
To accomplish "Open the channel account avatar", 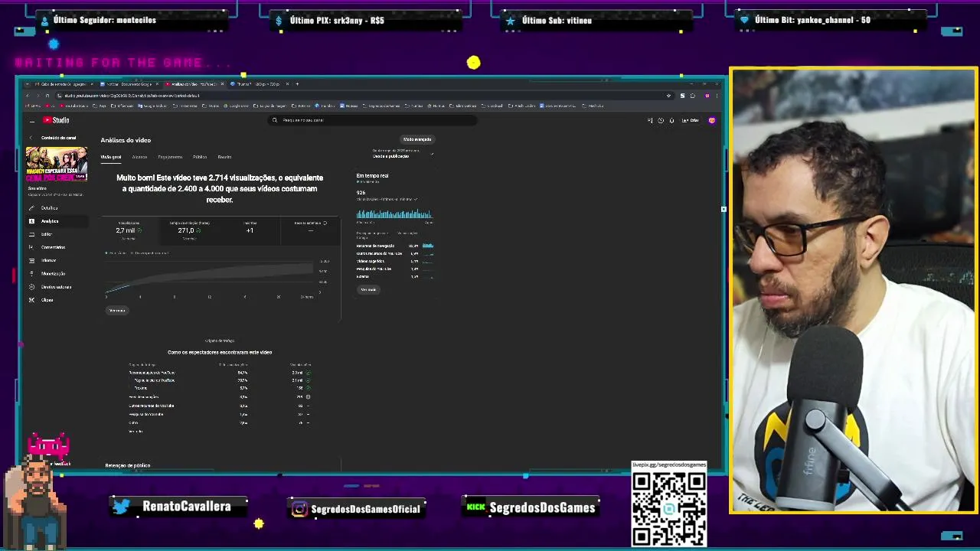I will tap(711, 120).
